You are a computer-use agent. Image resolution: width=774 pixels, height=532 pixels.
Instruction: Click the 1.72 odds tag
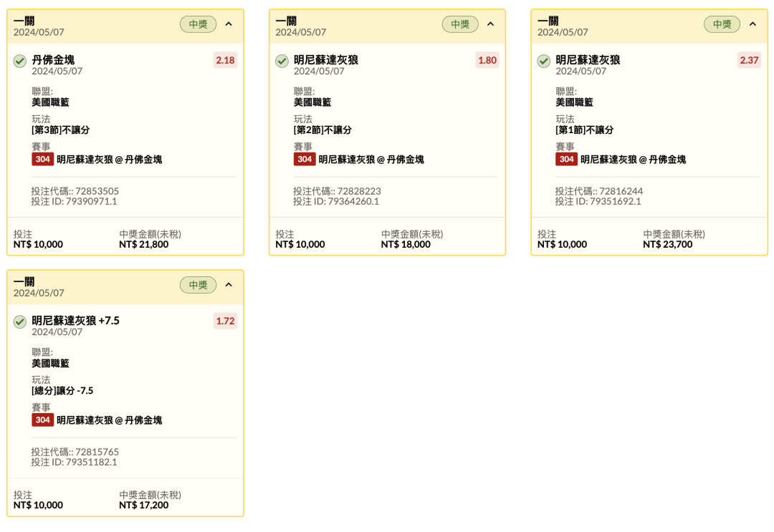[225, 321]
